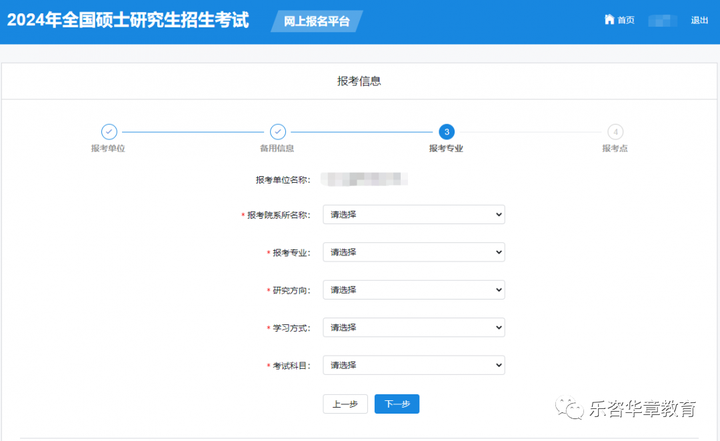The image size is (720, 441).
Task: Click the step 2 checkmark circle
Action: pyautogui.click(x=278, y=132)
